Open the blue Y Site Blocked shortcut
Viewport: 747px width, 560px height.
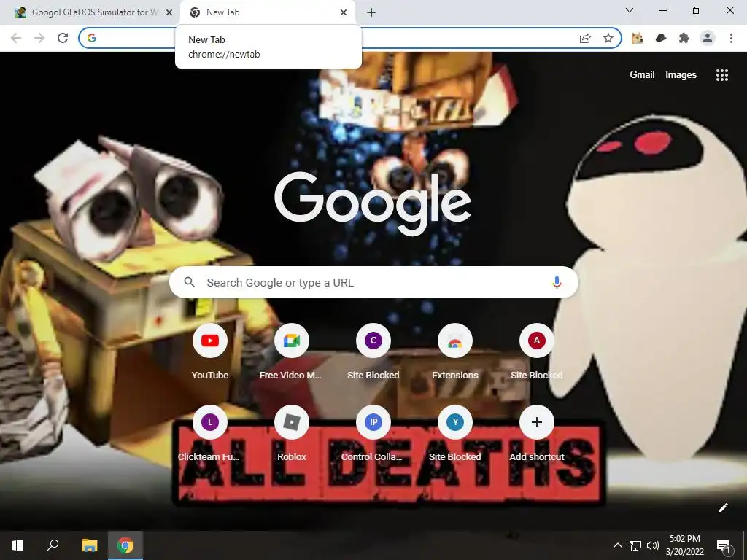click(x=455, y=422)
